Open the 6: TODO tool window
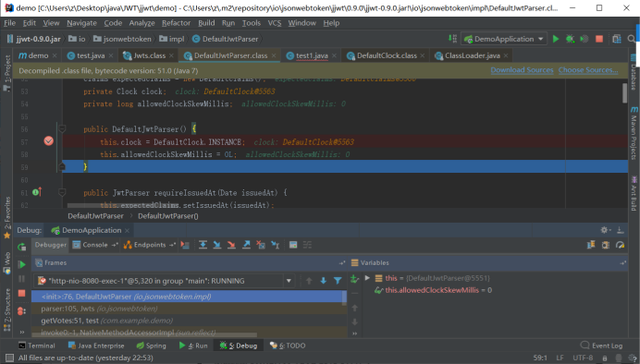 tap(288, 346)
